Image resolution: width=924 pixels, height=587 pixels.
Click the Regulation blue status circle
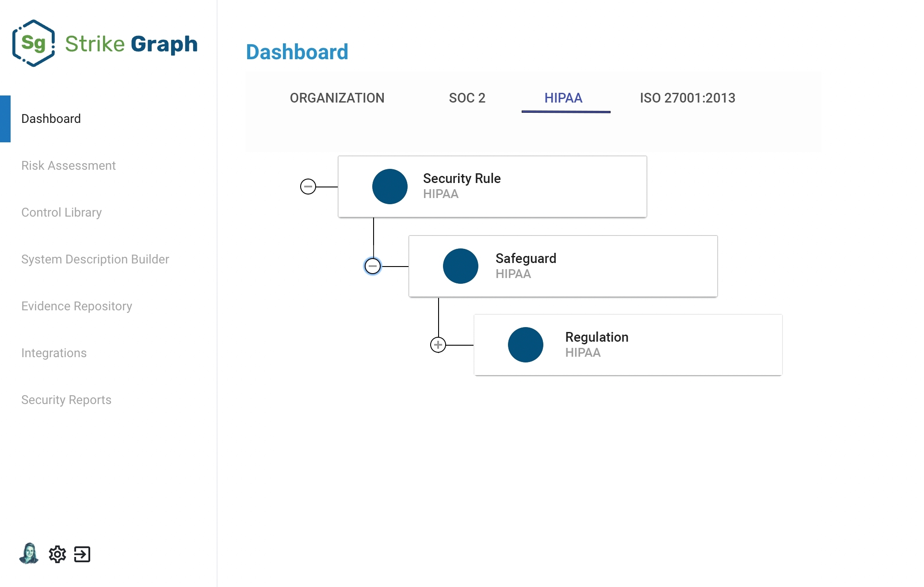(x=525, y=345)
